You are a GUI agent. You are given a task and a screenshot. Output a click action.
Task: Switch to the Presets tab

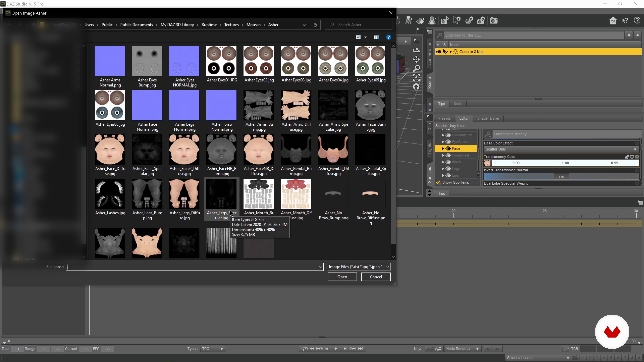pos(444,118)
